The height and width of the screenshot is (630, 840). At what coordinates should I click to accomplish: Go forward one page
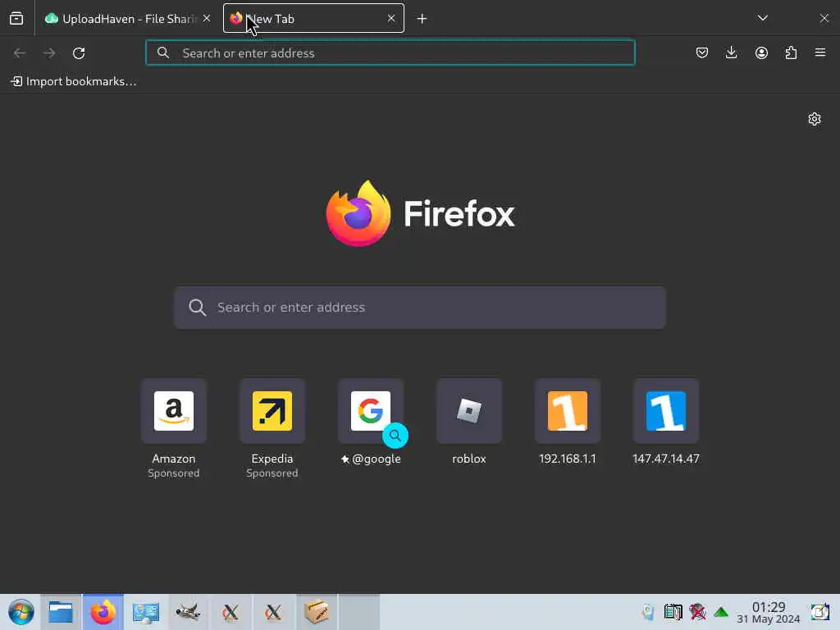[x=49, y=53]
